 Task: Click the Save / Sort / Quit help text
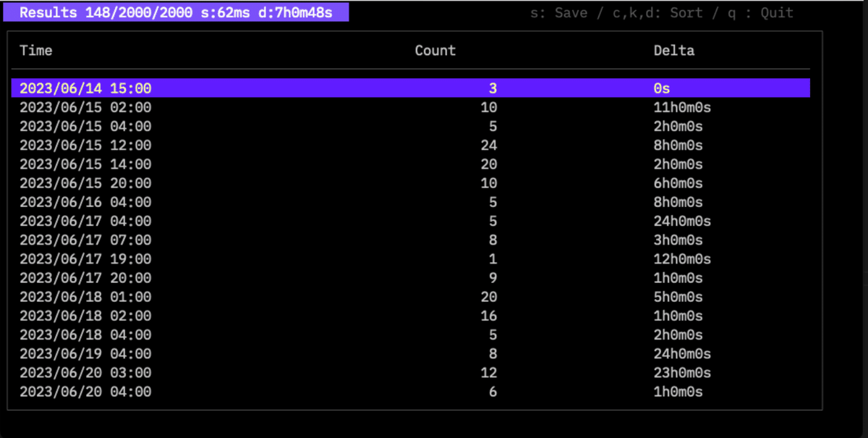(662, 12)
